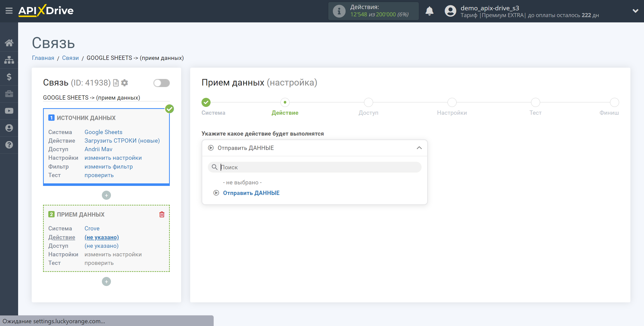This screenshot has height=326, width=644.
Task: Click the Связи breadcrumb link
Action: click(x=70, y=58)
